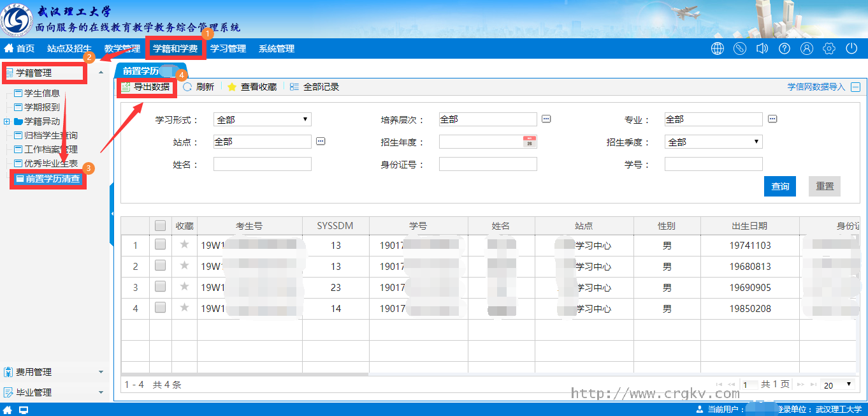
Task: Click the 重置 button
Action: 825,186
